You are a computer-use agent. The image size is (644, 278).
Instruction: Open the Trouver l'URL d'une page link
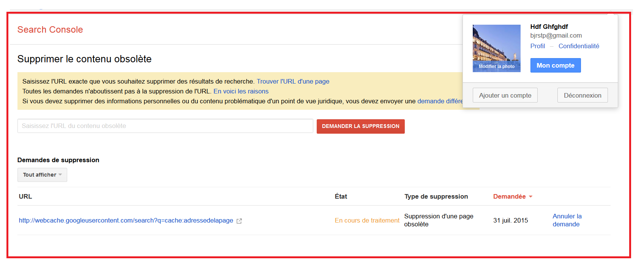(x=293, y=81)
